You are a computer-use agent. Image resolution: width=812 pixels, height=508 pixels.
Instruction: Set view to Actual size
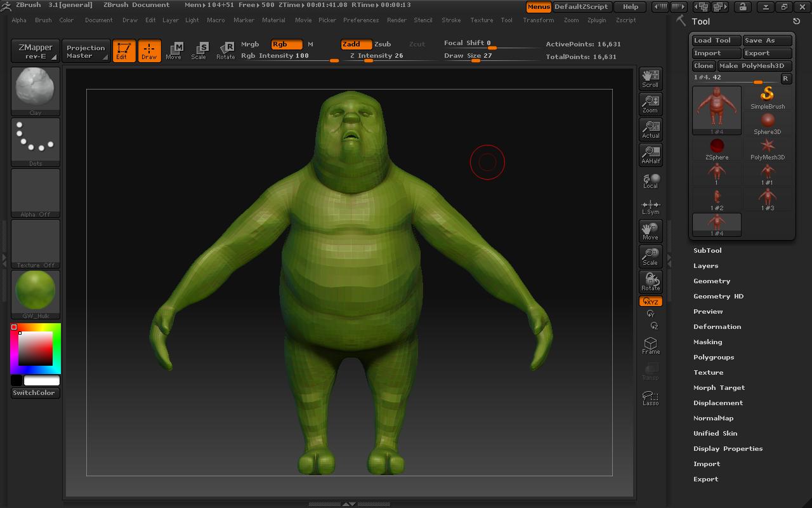click(650, 129)
